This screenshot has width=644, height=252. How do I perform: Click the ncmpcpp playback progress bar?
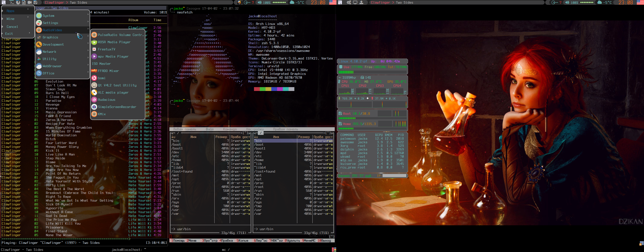pos(84,239)
